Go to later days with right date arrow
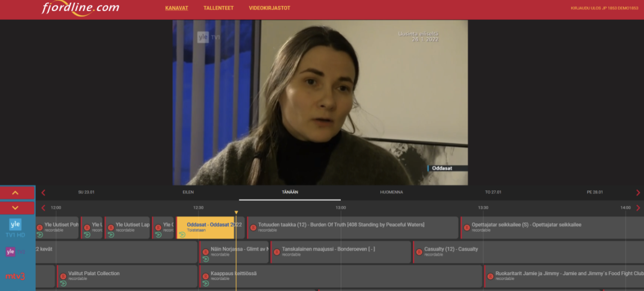The image size is (644, 291). point(638,193)
